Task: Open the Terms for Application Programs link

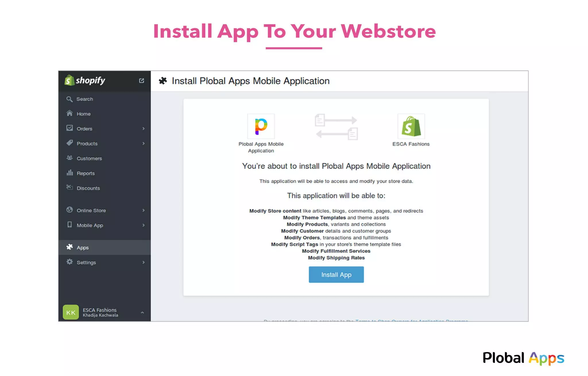Action: pos(411,320)
